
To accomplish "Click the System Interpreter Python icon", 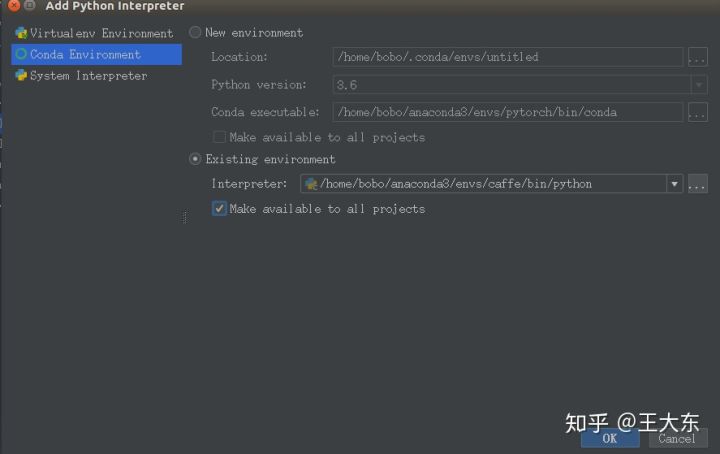I will [x=21, y=75].
